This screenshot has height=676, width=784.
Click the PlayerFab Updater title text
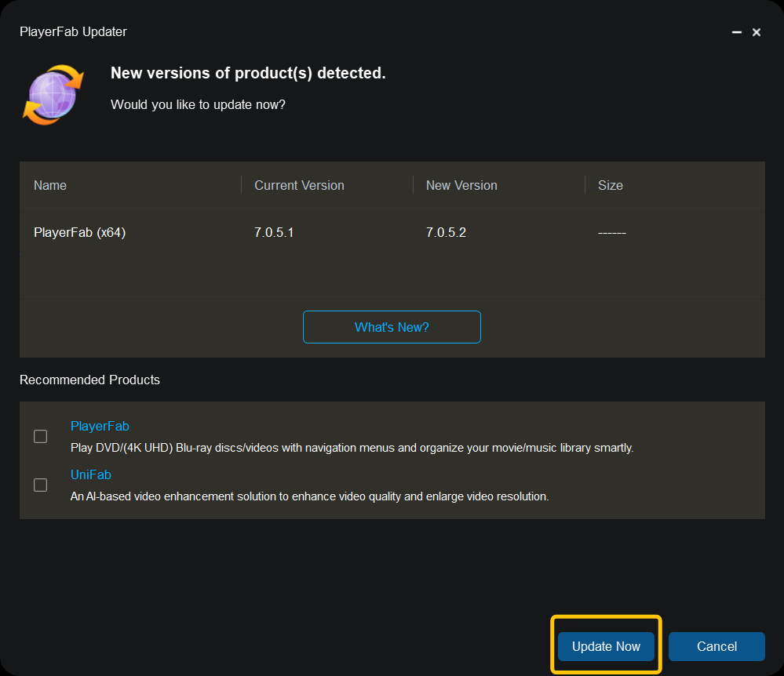point(73,31)
